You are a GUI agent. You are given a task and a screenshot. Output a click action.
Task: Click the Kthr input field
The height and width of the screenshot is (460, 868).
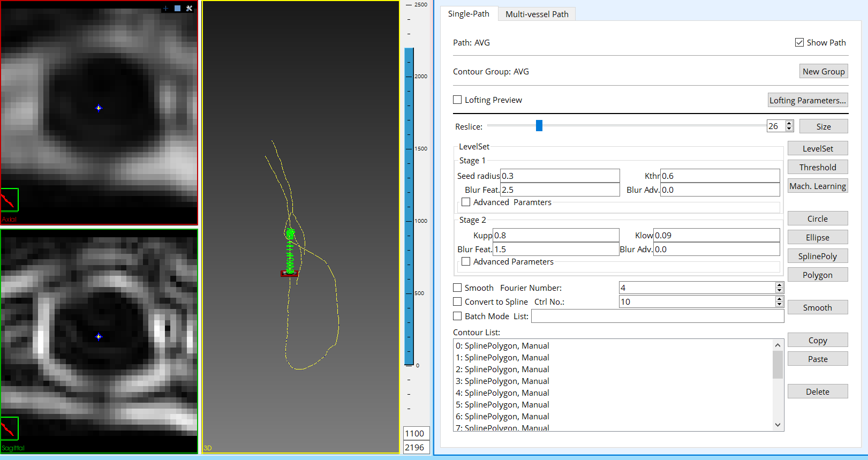click(720, 176)
